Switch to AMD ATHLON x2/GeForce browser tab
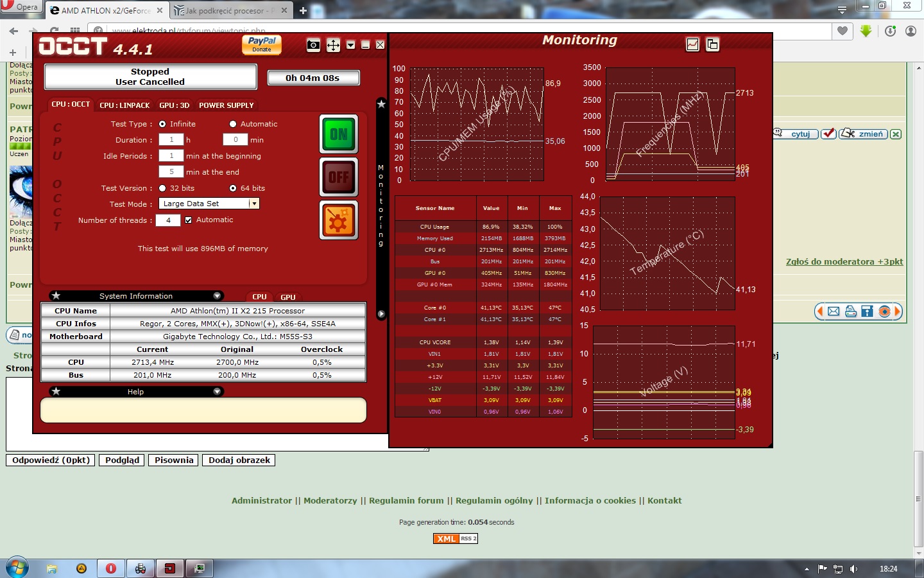 (x=107, y=10)
